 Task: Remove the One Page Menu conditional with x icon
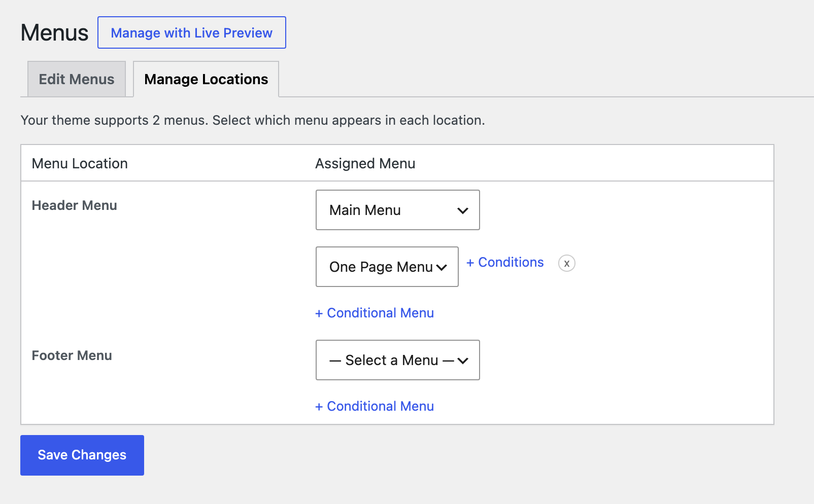click(x=566, y=263)
